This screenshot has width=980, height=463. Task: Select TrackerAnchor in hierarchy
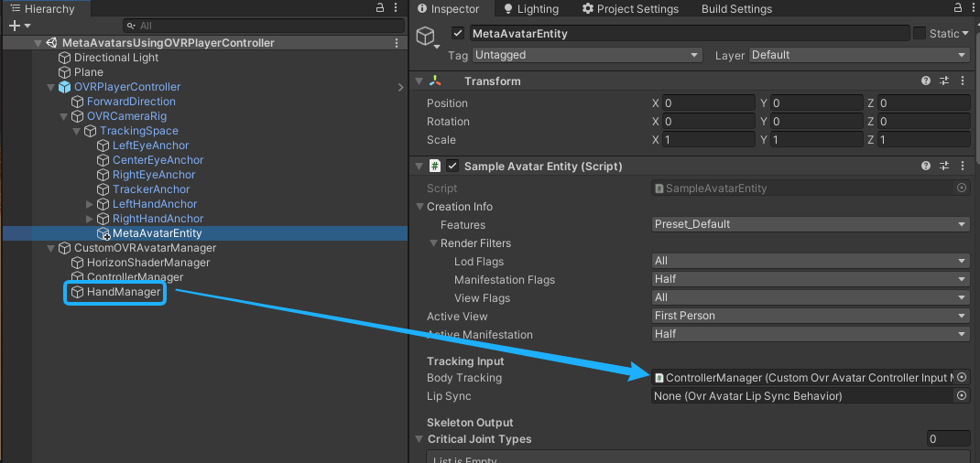[x=151, y=189]
